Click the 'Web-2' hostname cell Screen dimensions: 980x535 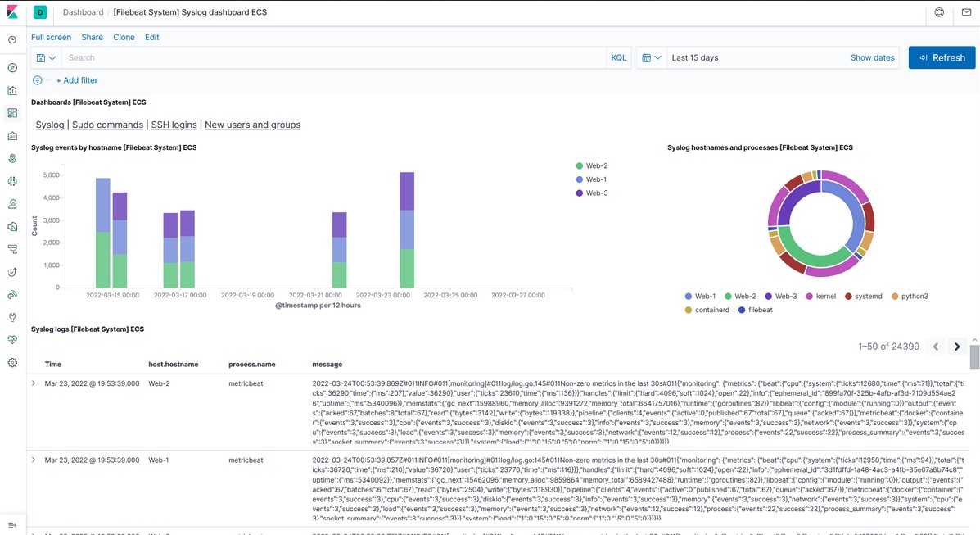(159, 383)
